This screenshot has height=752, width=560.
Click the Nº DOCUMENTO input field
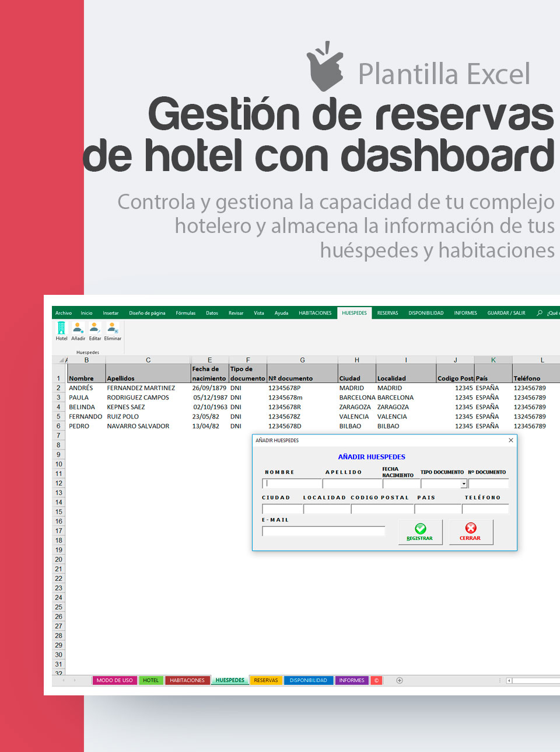click(x=488, y=483)
